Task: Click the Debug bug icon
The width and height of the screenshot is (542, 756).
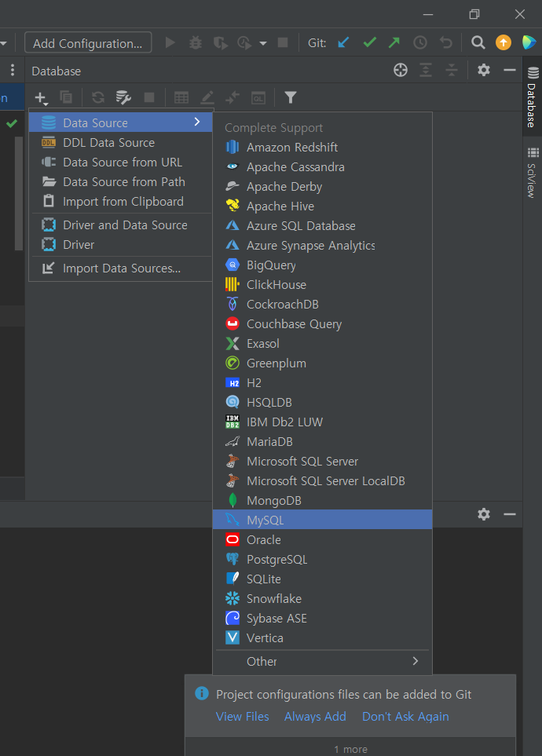Action: click(x=196, y=43)
